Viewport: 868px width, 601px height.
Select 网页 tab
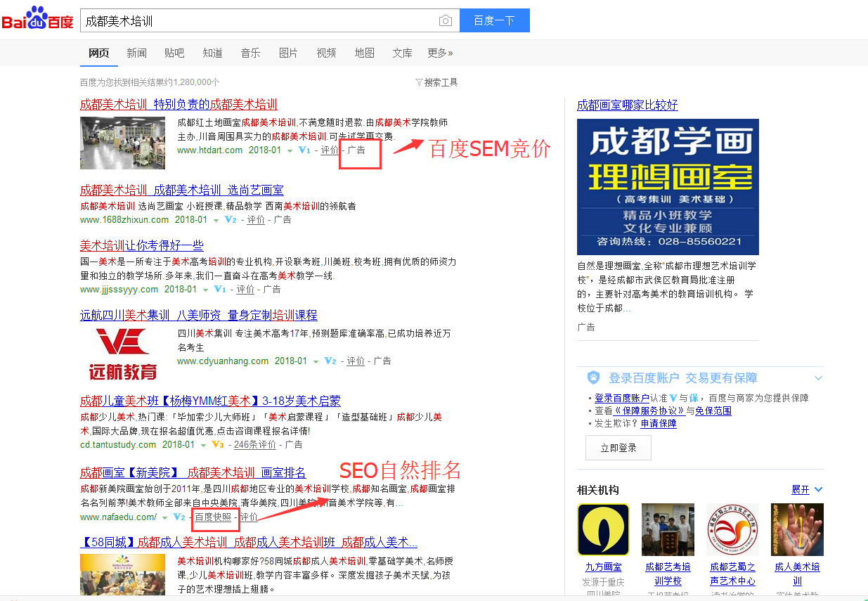99,53
